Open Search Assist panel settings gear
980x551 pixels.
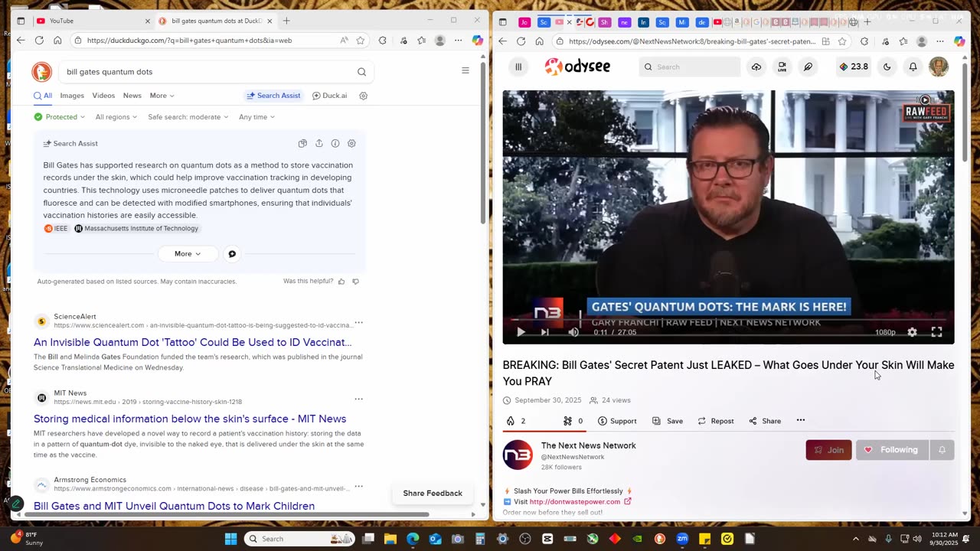pos(351,143)
